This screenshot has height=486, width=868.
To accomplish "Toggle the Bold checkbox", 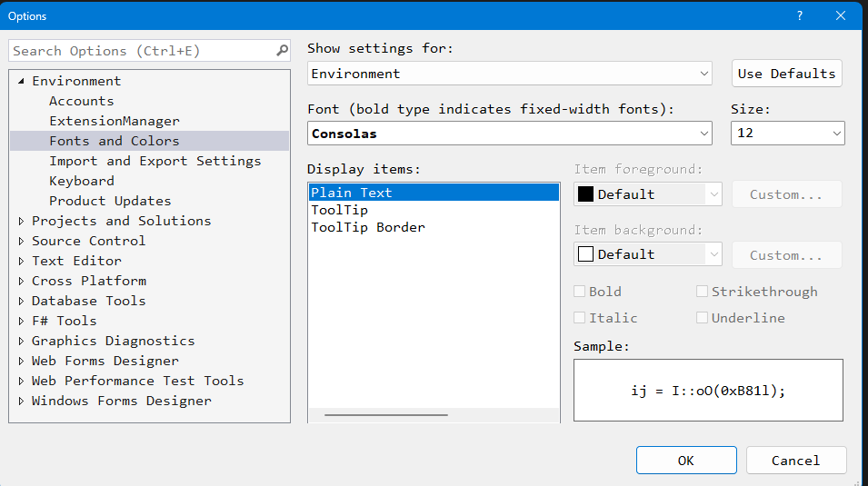I will click(x=580, y=292).
